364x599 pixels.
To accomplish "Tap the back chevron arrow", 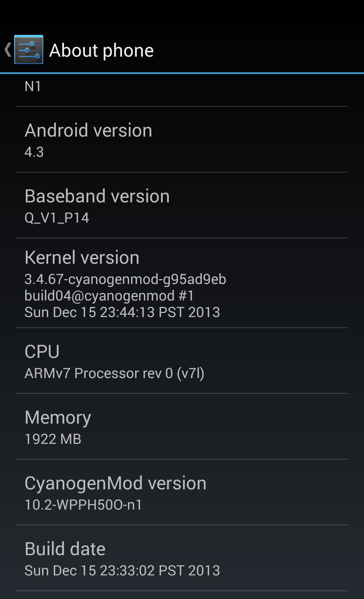I will click(x=8, y=50).
